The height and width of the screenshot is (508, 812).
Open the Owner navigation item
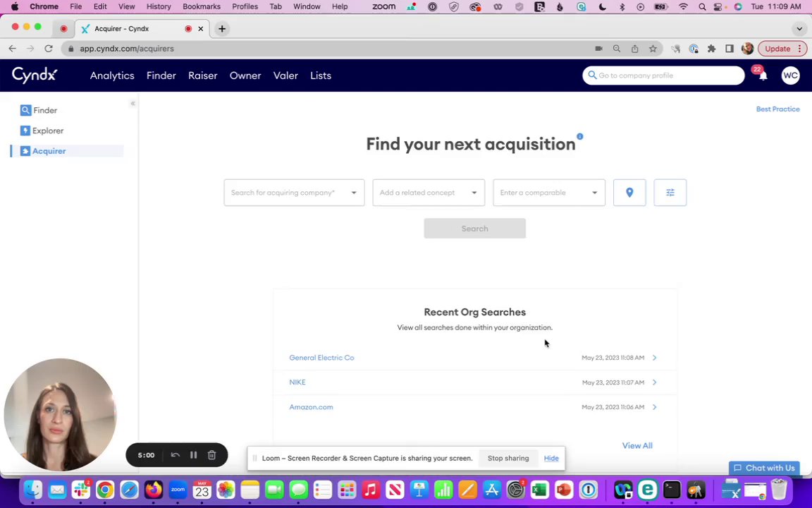point(245,75)
